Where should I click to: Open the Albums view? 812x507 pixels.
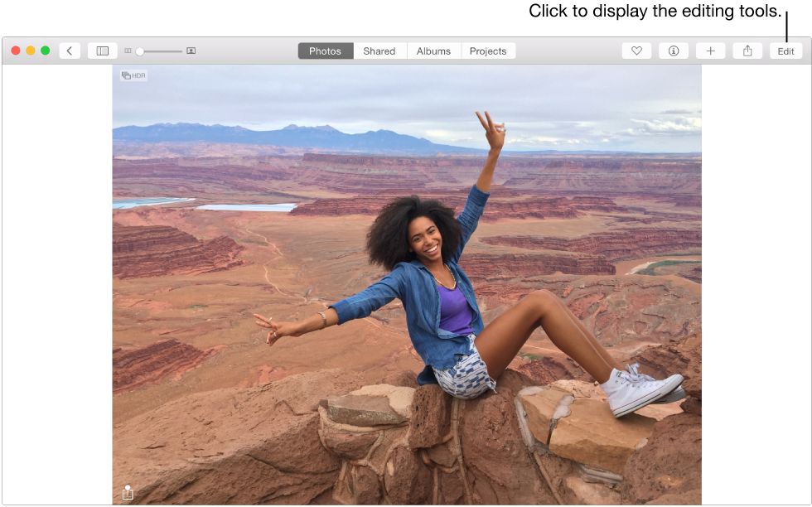tap(433, 51)
